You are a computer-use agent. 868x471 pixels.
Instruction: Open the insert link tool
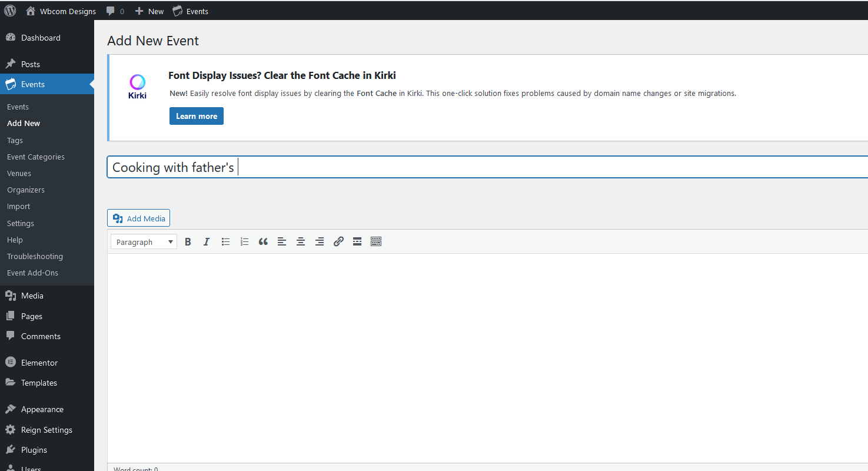pyautogui.click(x=338, y=242)
